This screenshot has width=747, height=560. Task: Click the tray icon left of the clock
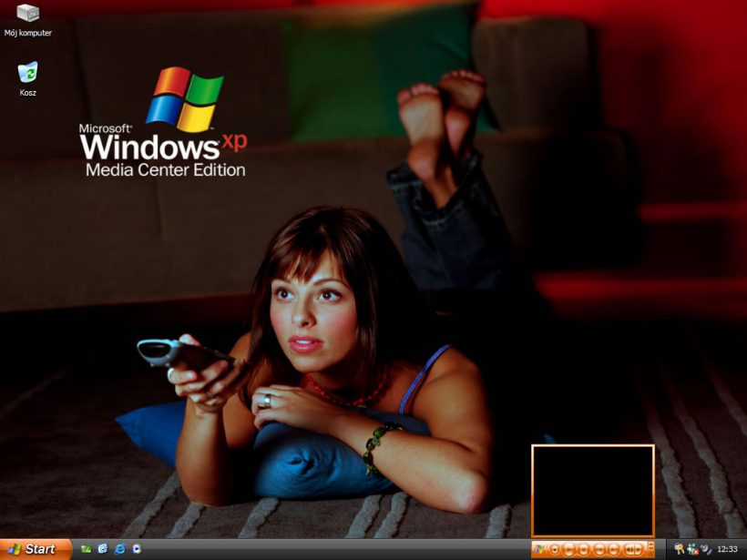[706, 549]
